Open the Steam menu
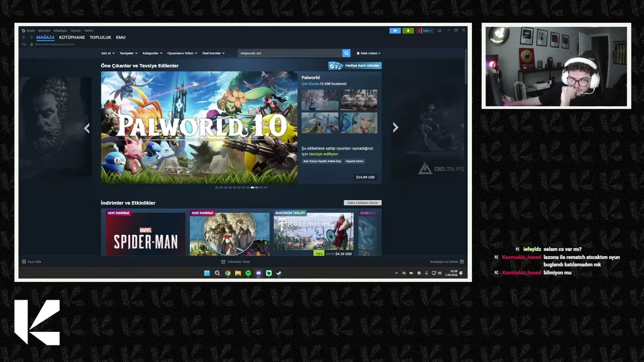 click(31, 31)
